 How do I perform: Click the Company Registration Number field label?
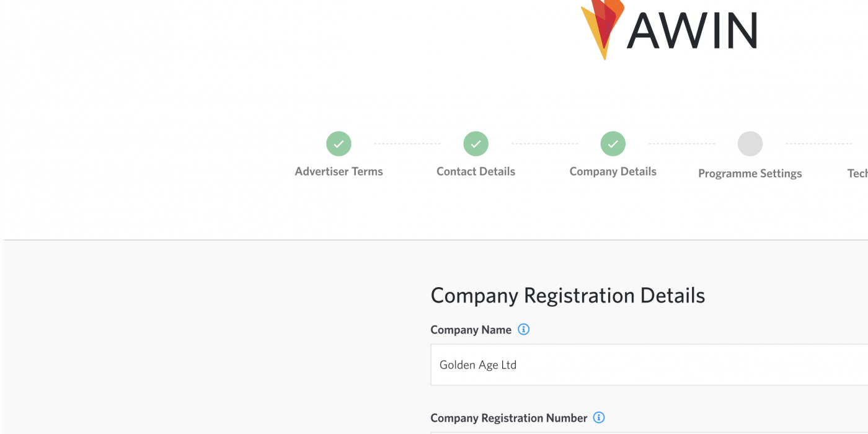pyautogui.click(x=508, y=418)
